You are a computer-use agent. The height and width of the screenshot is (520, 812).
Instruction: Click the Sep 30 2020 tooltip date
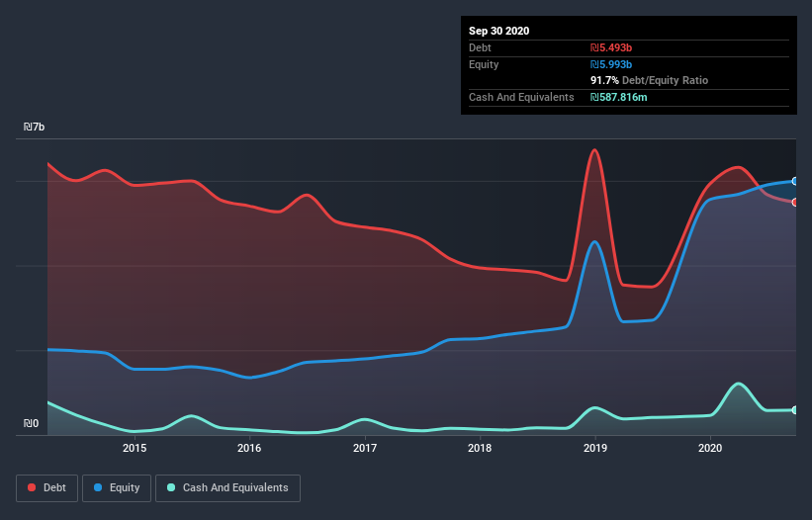coord(498,31)
